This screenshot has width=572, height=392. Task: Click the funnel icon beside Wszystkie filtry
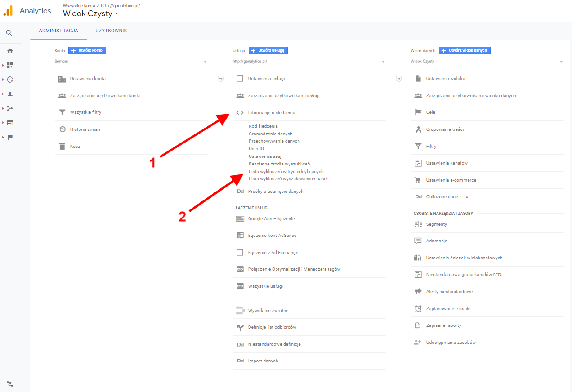point(62,112)
